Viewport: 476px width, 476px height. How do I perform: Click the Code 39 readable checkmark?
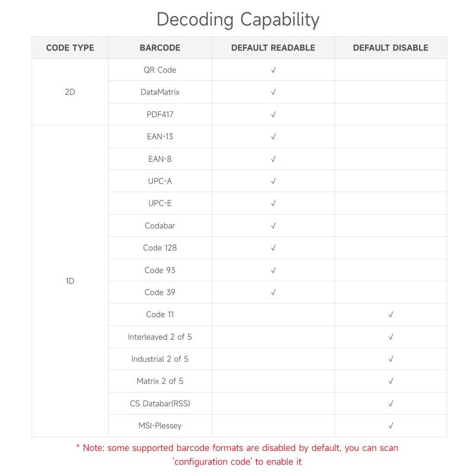[273, 292]
